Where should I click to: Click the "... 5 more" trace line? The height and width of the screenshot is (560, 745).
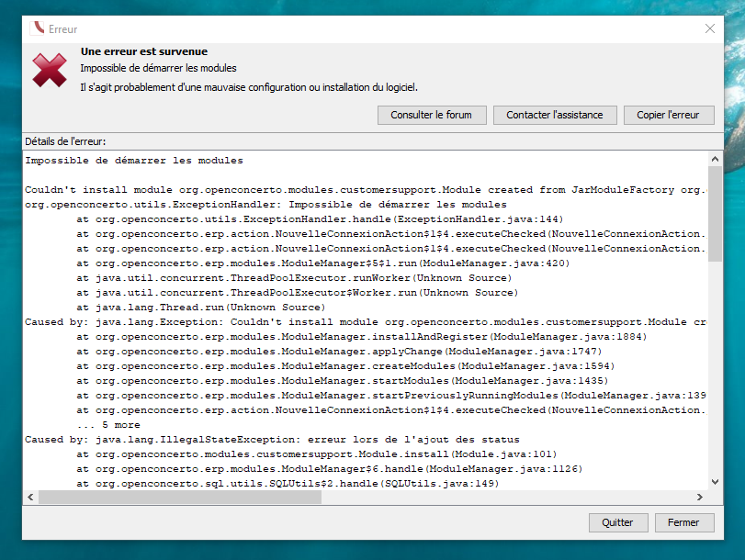(x=108, y=425)
